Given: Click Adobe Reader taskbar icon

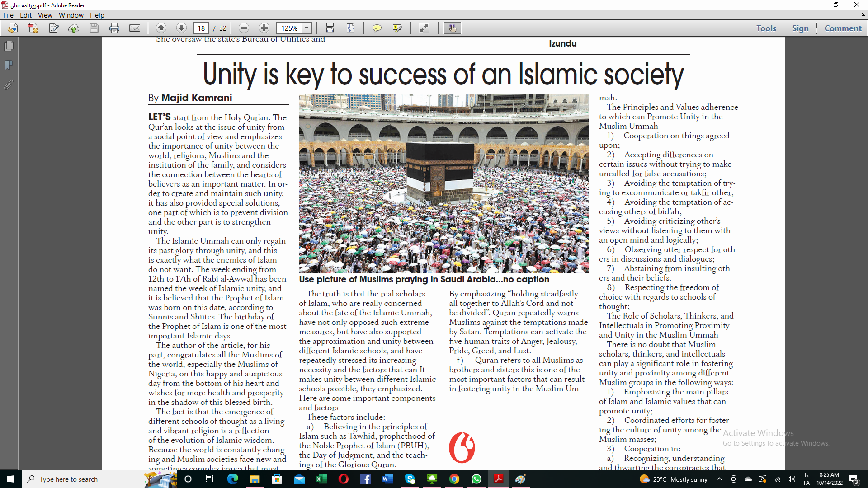Looking at the screenshot, I should point(499,479).
